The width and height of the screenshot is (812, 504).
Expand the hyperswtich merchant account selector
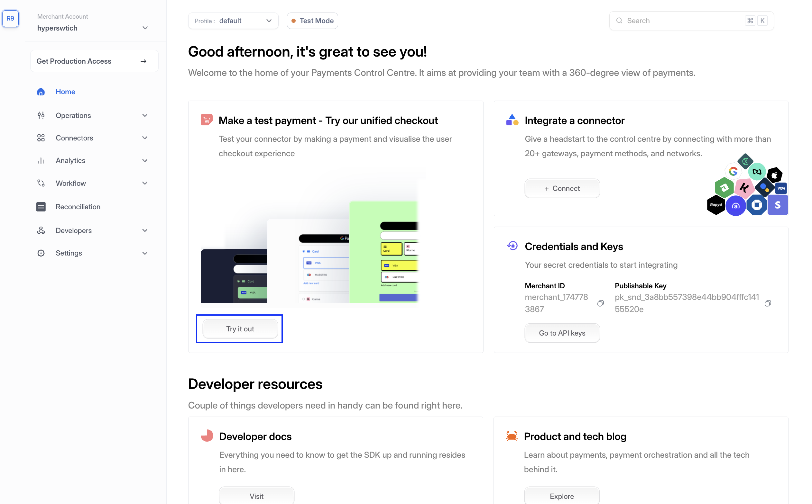click(x=145, y=28)
